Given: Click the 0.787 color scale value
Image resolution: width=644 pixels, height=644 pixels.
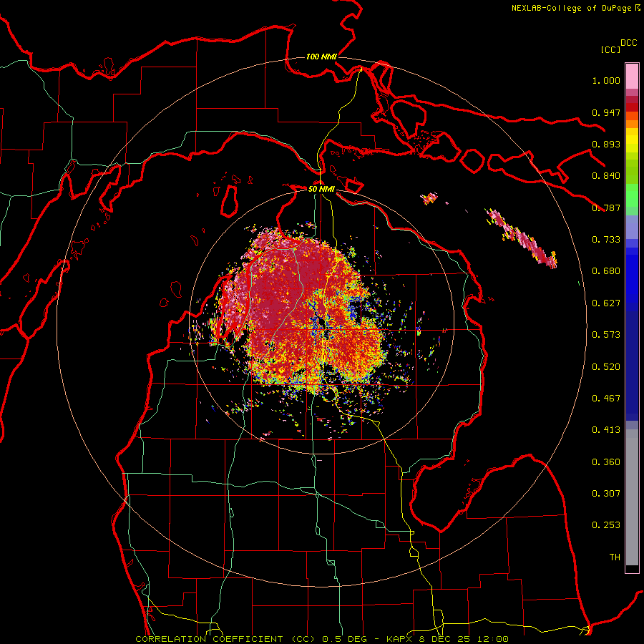Looking at the screenshot, I should 606,208.
